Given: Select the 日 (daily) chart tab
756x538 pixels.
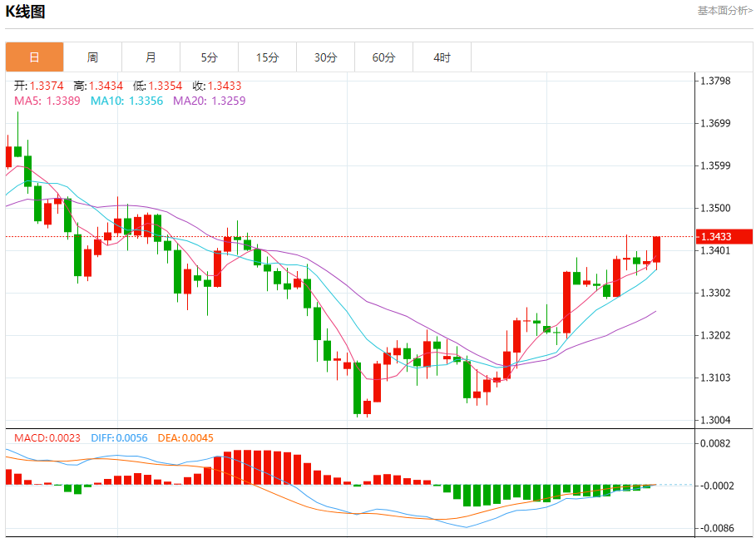Looking at the screenshot, I should (34, 57).
